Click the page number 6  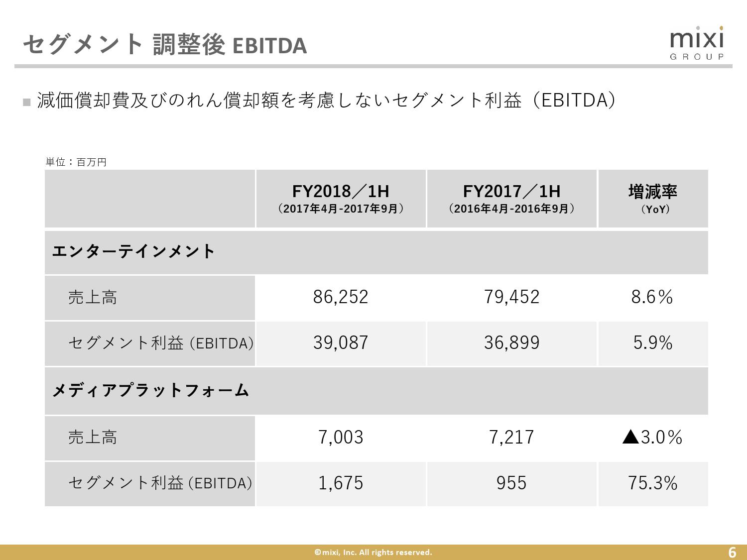pyautogui.click(x=732, y=552)
